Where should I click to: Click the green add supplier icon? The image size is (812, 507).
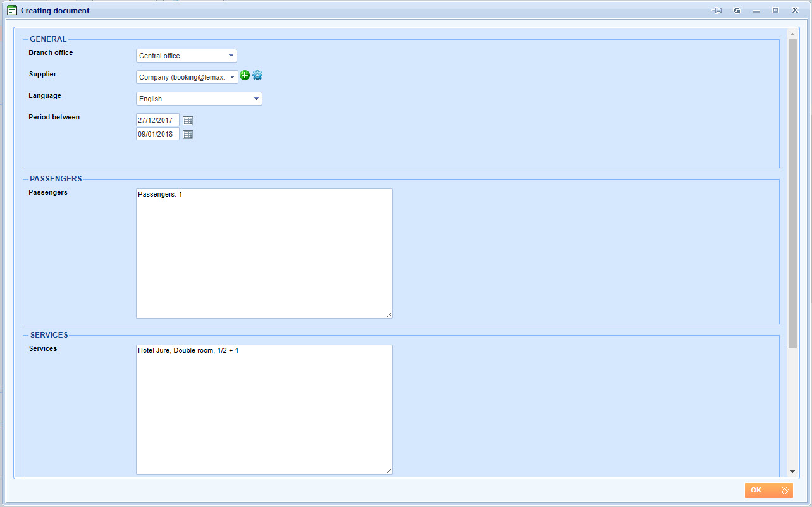(245, 76)
